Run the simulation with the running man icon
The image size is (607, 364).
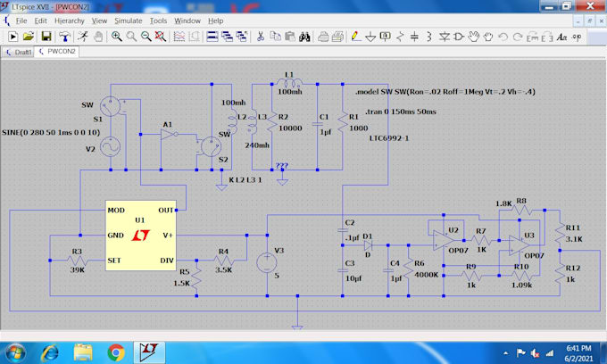[82, 37]
